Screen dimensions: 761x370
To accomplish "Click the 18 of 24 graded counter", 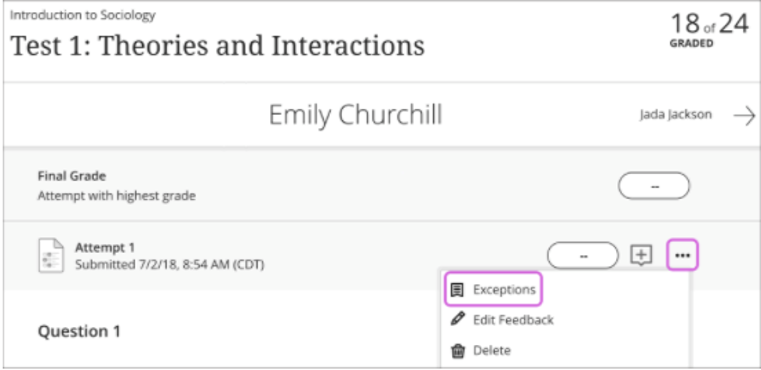I will coord(709,29).
